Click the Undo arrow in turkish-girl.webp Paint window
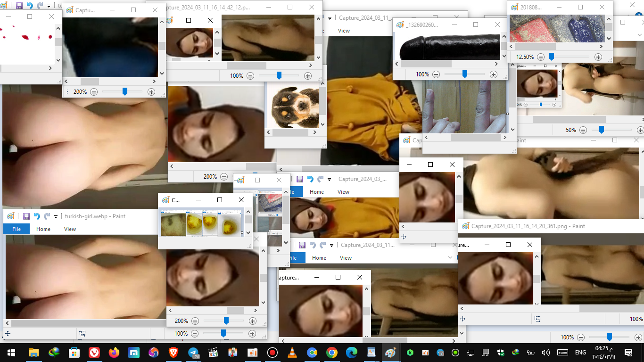The image size is (644, 362). coord(37,216)
